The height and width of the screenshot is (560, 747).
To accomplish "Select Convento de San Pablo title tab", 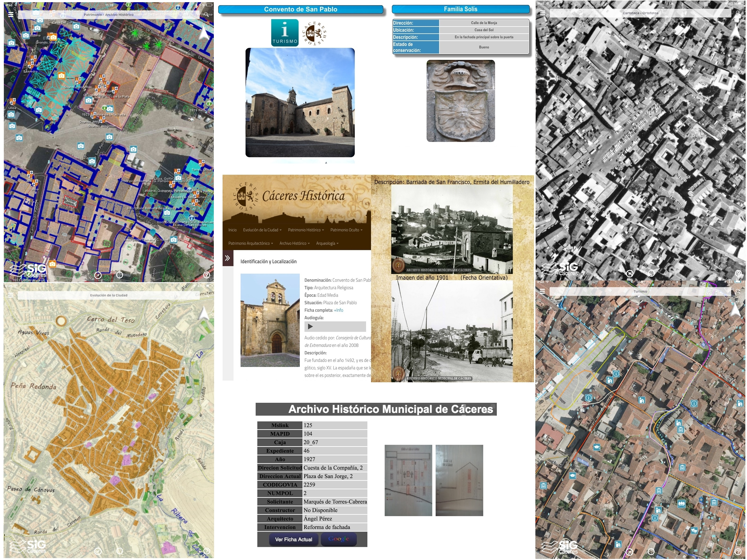I will (x=300, y=10).
